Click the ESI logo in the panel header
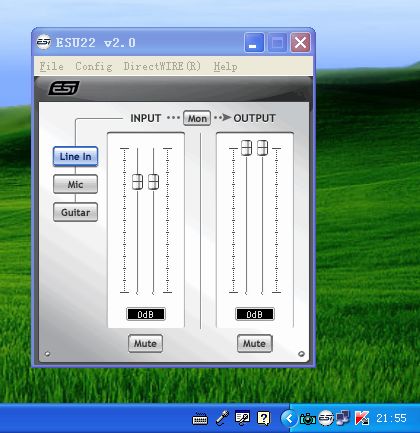The width and height of the screenshot is (420, 433). point(64,88)
